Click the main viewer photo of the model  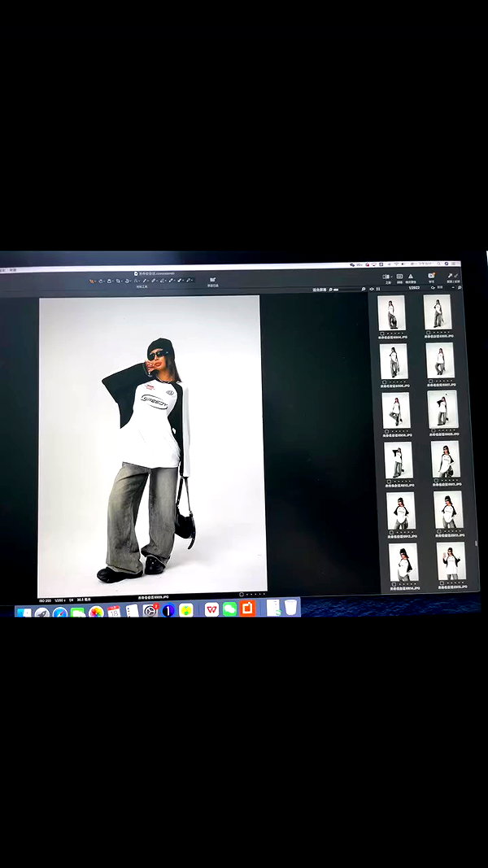pyautogui.click(x=151, y=445)
